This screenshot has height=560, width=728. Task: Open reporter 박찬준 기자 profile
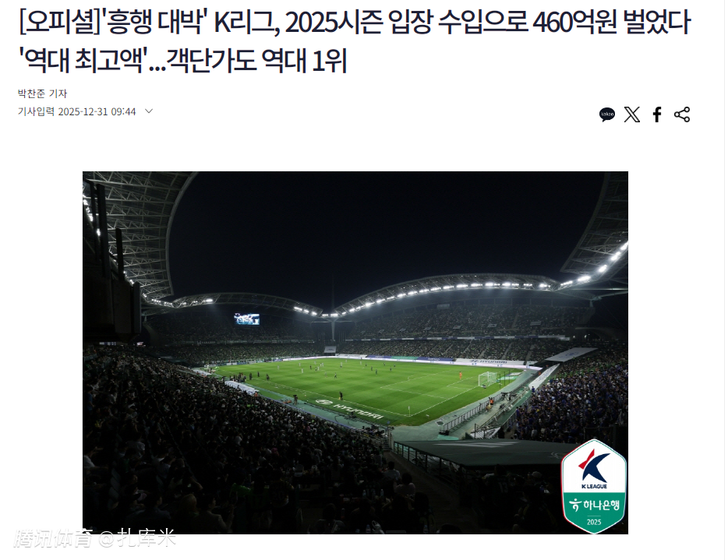point(42,93)
